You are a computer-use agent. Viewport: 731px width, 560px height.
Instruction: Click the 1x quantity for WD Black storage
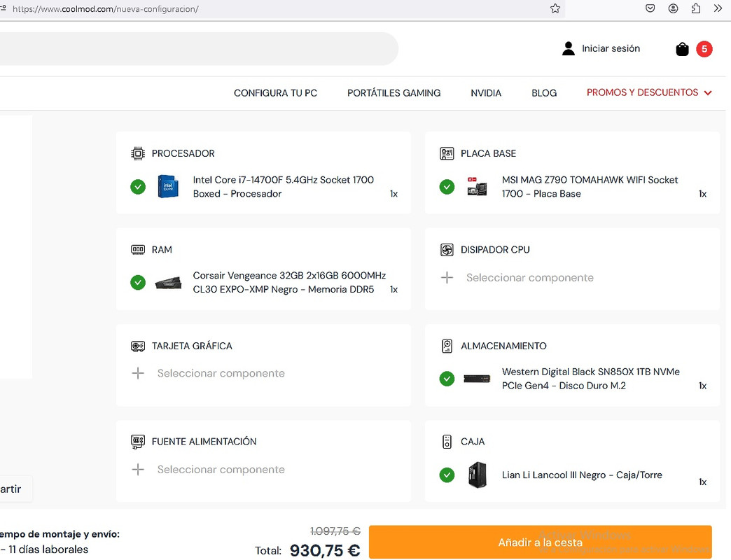(x=702, y=386)
